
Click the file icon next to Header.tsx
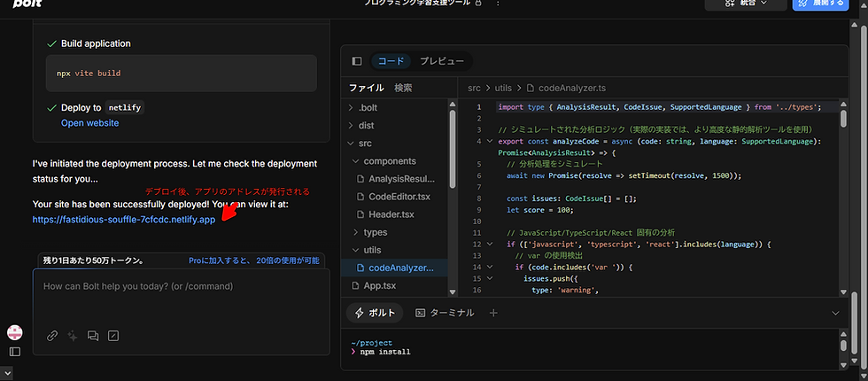(360, 214)
